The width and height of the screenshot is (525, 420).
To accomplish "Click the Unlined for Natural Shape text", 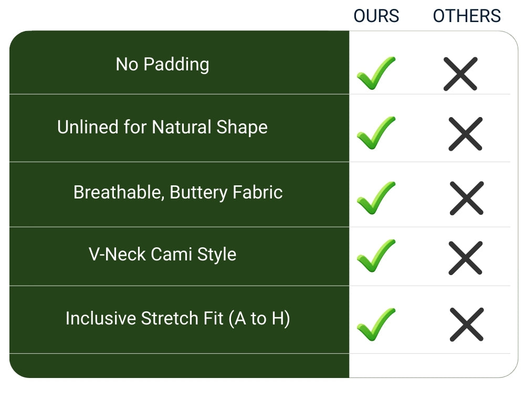I will tap(162, 128).
